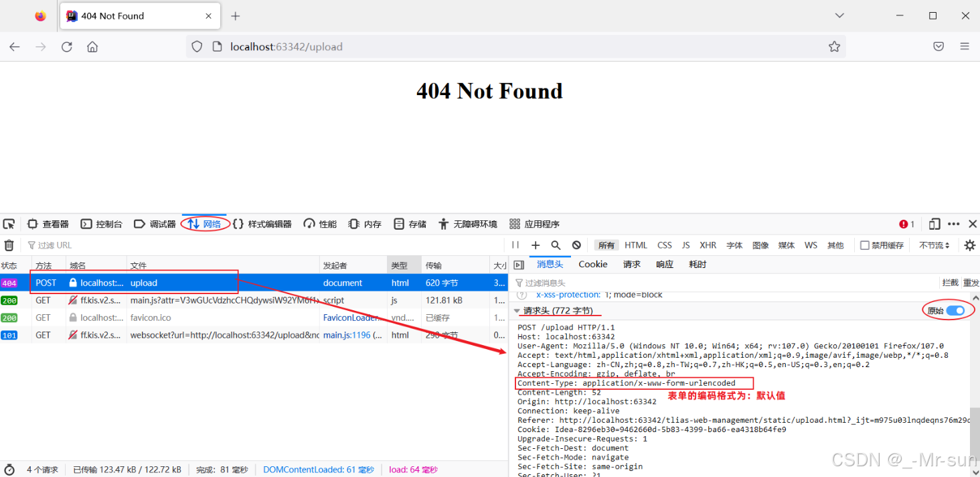Screen dimensions: 980x477
Task: Pick an element with the picker tool
Action: pyautogui.click(x=9, y=224)
